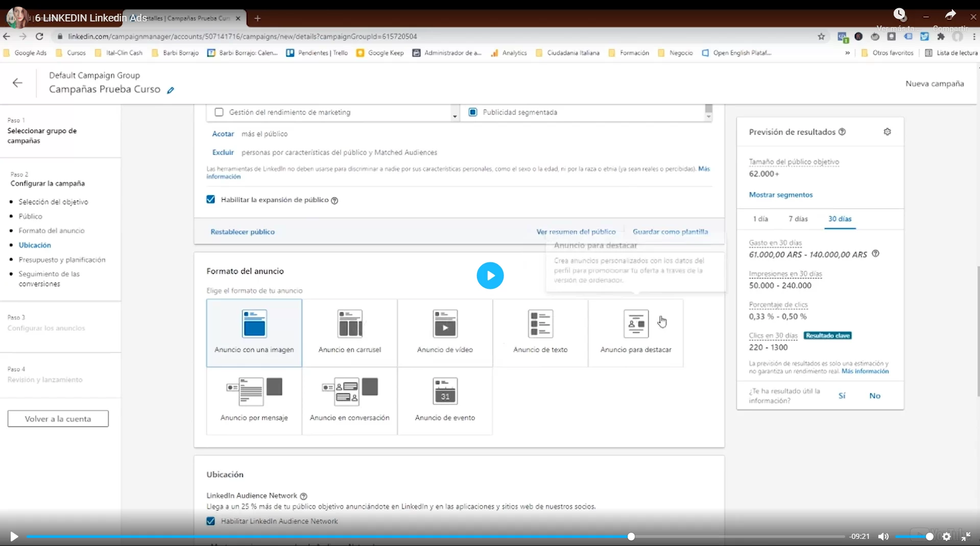Viewport: 980px width, 546px height.
Task: Go to 'Formato del anuncio' step
Action: pos(52,231)
